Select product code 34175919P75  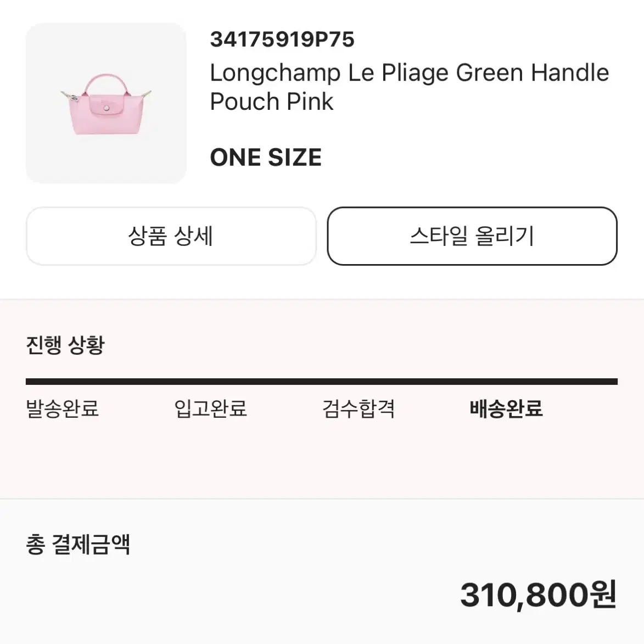[282, 40]
